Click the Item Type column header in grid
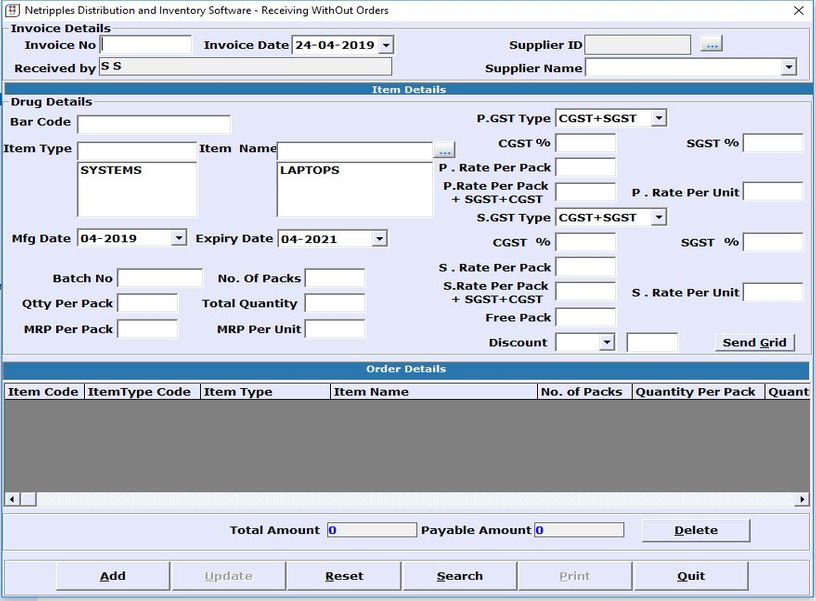 coord(265,392)
